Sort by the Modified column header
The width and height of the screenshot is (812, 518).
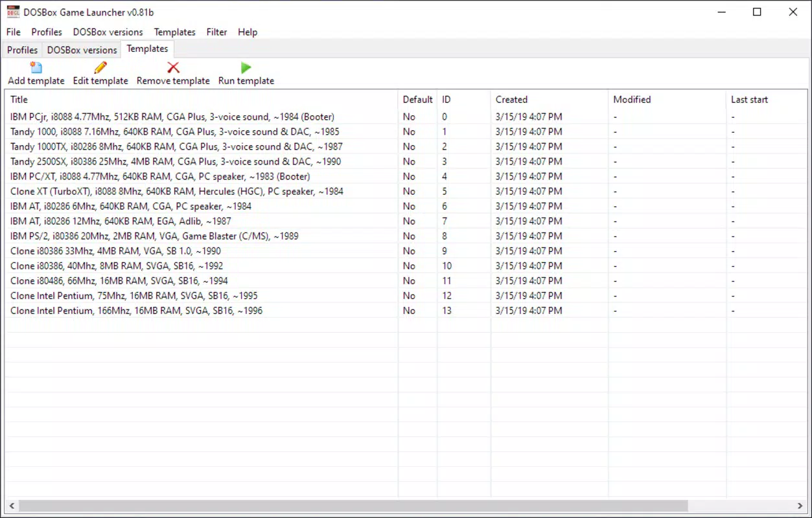click(x=667, y=99)
